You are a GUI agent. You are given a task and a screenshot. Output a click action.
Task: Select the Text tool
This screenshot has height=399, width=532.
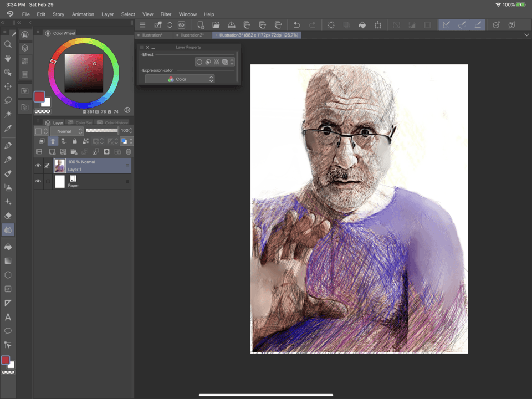(x=8, y=318)
